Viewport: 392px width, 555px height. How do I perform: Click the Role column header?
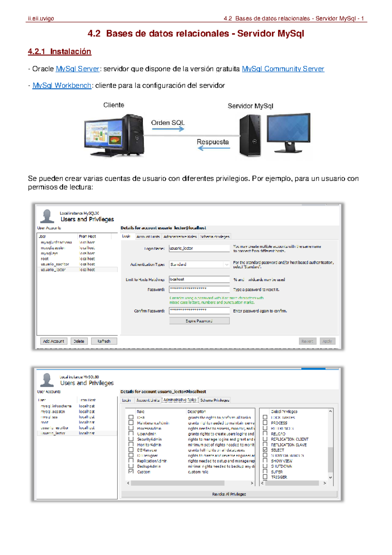(x=140, y=412)
